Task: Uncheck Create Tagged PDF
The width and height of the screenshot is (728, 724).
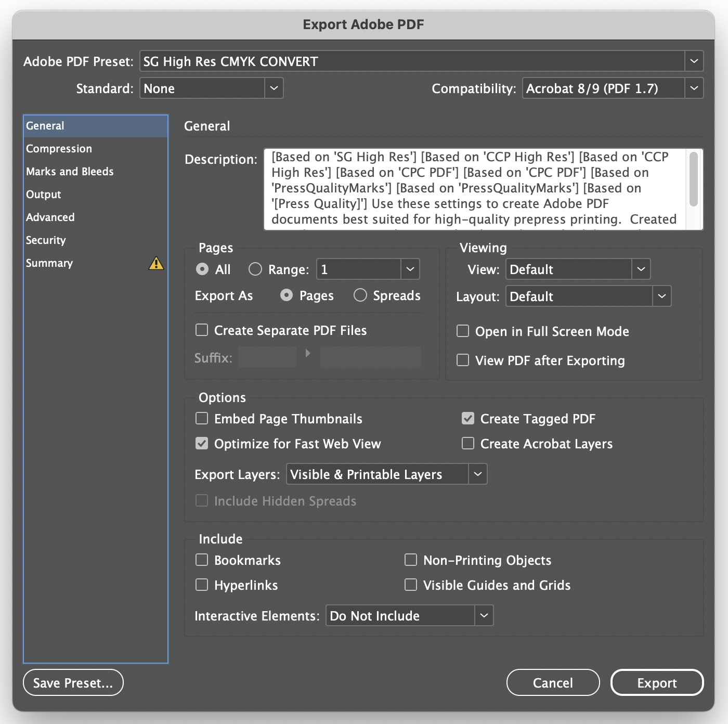Action: click(468, 419)
